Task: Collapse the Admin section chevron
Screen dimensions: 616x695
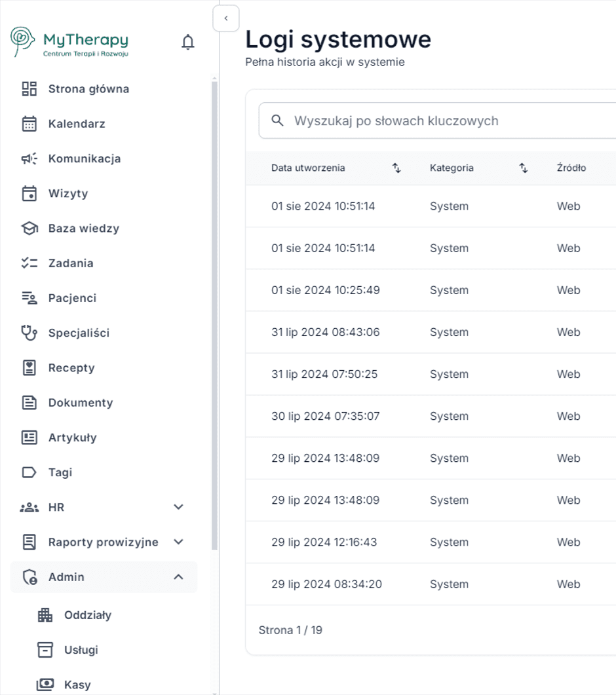Action: (178, 577)
